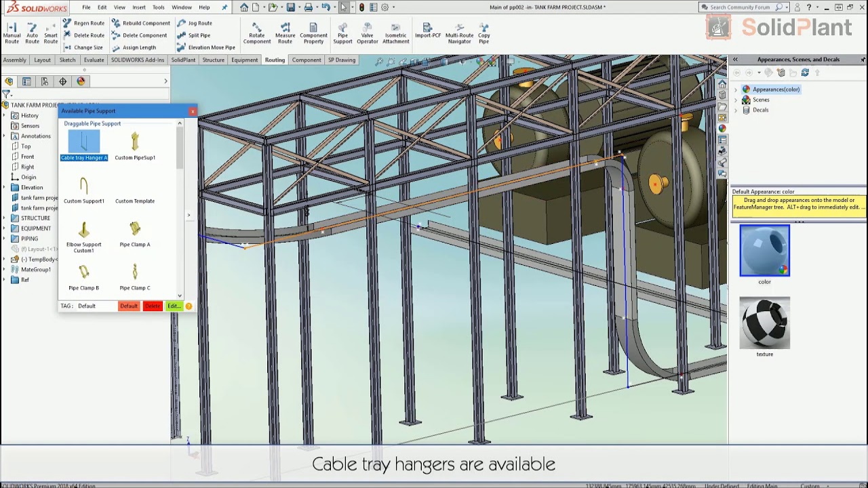
Task: Expand the Decals node
Action: [736, 110]
